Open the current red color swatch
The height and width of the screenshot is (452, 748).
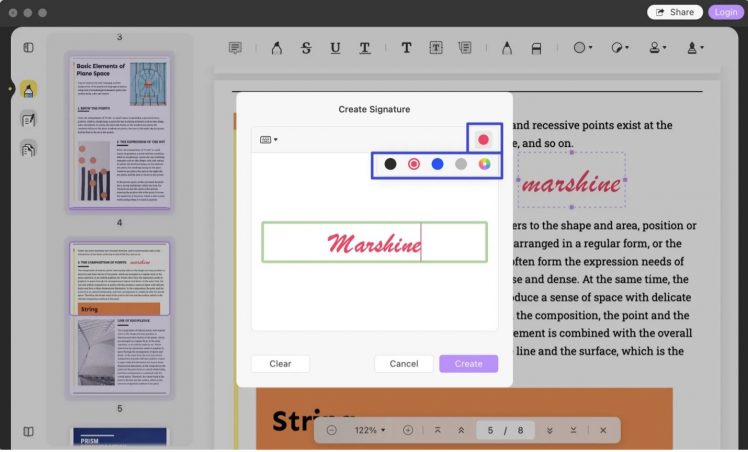coord(484,139)
